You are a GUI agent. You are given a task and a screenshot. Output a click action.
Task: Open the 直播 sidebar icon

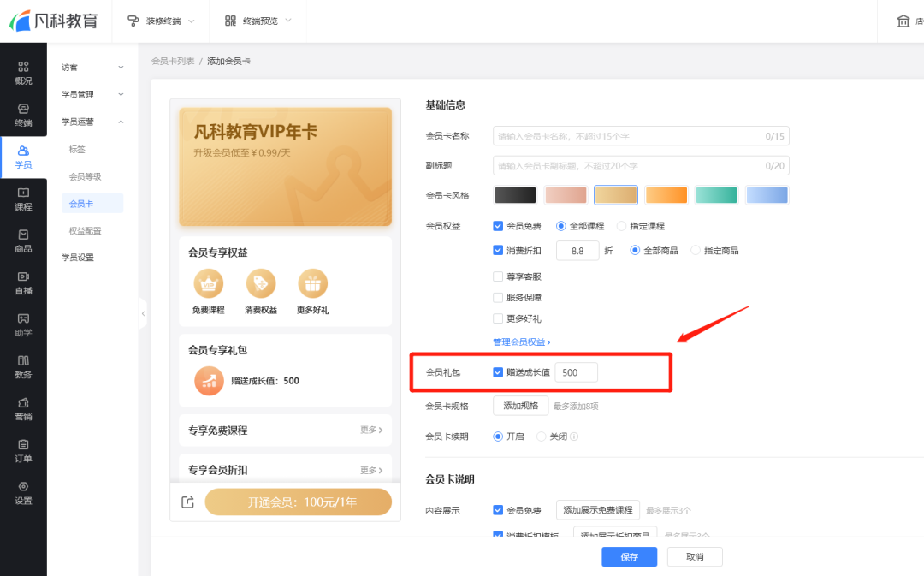pyautogui.click(x=23, y=283)
